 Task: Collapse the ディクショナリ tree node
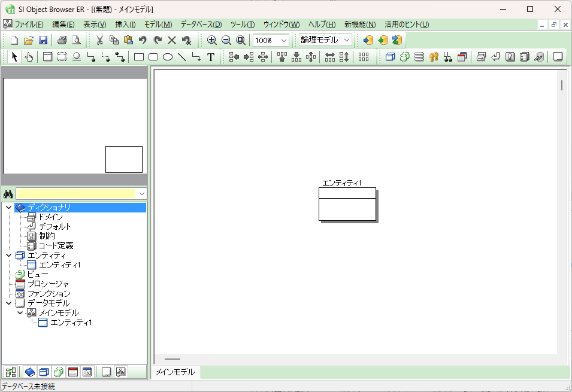9,208
